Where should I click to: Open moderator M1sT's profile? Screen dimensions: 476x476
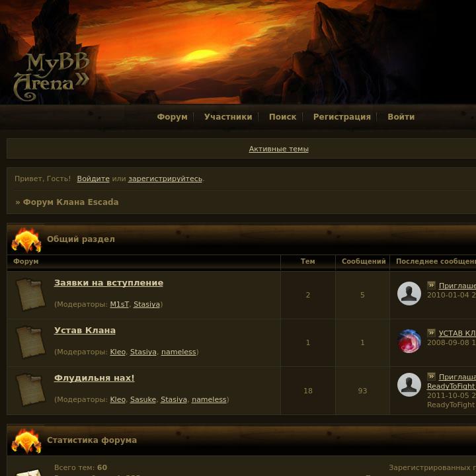tap(119, 304)
